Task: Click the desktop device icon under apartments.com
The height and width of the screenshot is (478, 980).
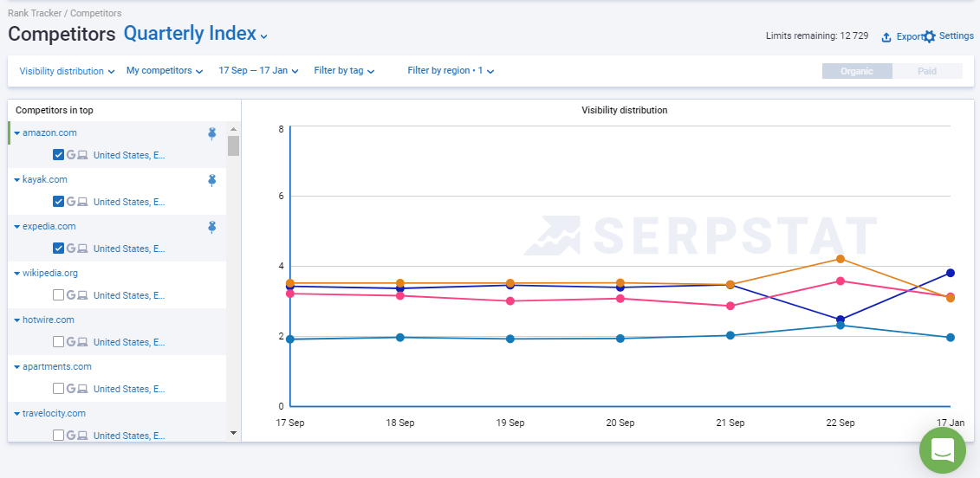Action: (82, 389)
